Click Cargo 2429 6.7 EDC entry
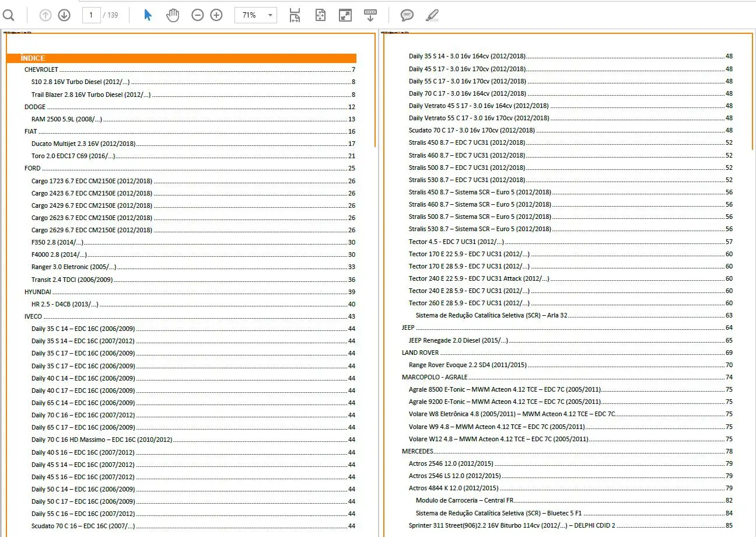 (x=194, y=205)
